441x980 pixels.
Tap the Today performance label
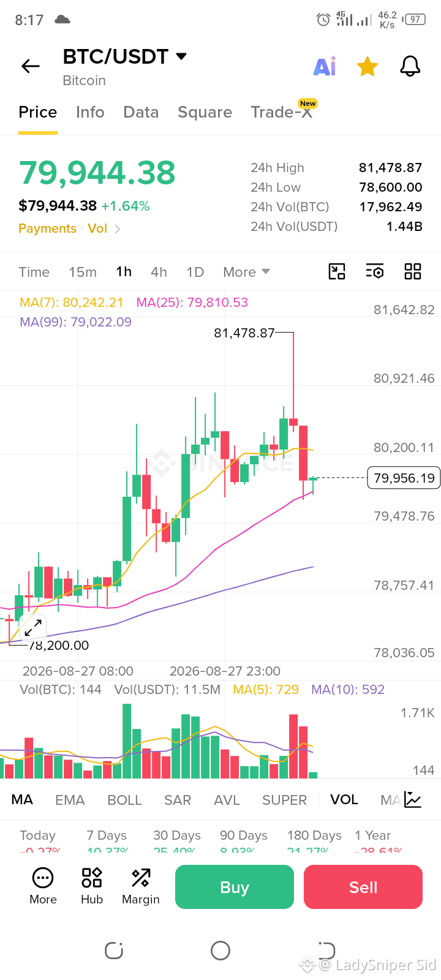click(37, 835)
